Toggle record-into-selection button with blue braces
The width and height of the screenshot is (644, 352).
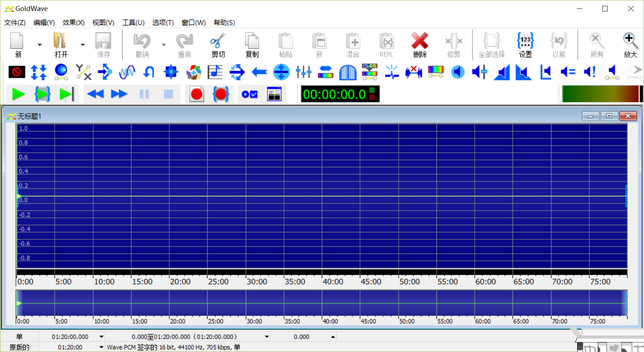(221, 95)
